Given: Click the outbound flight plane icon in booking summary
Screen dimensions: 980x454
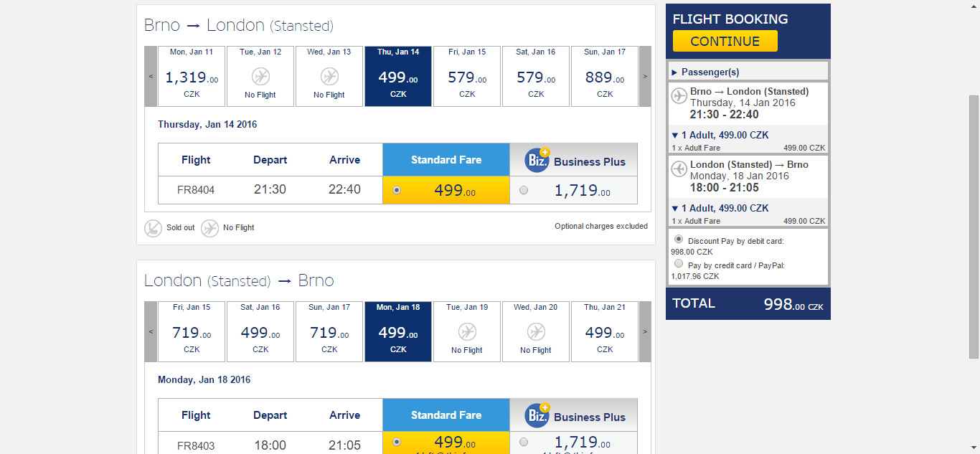Looking at the screenshot, I should pos(679,96).
